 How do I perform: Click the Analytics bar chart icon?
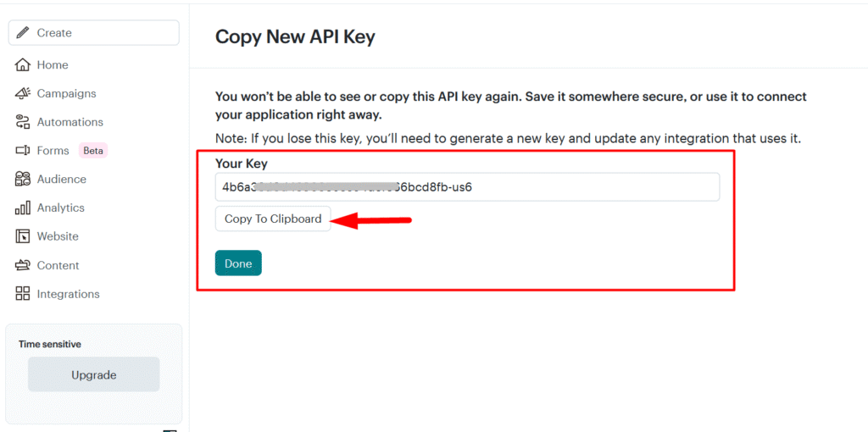coord(23,208)
